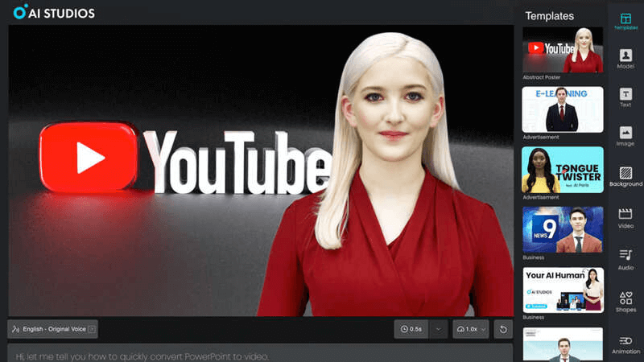Click the Business caption under News 9
The height and width of the screenshot is (362, 644).
[x=533, y=257]
